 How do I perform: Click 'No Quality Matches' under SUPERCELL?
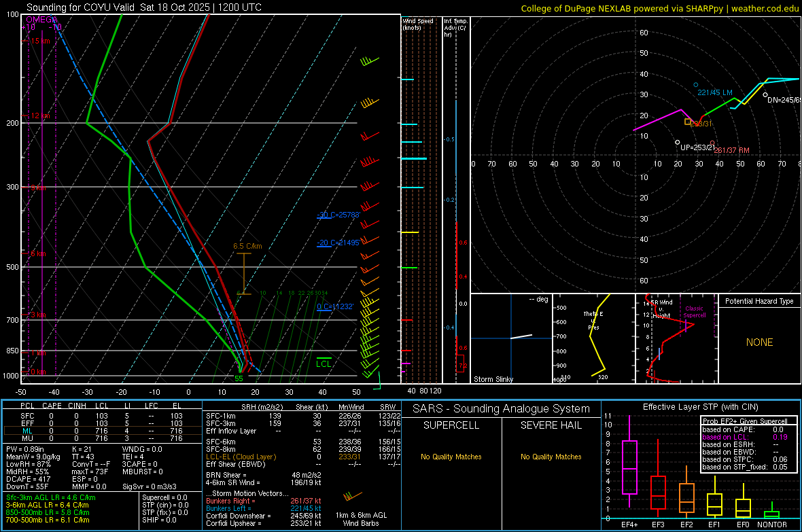451,457
